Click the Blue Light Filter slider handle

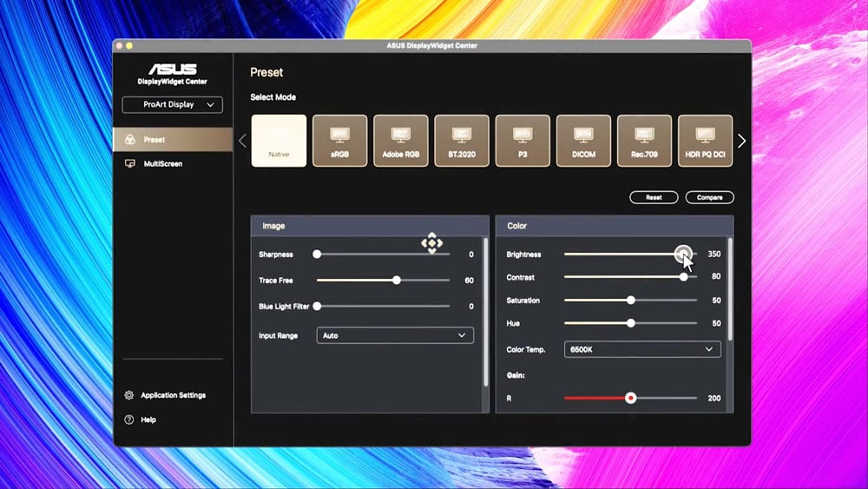(x=317, y=307)
